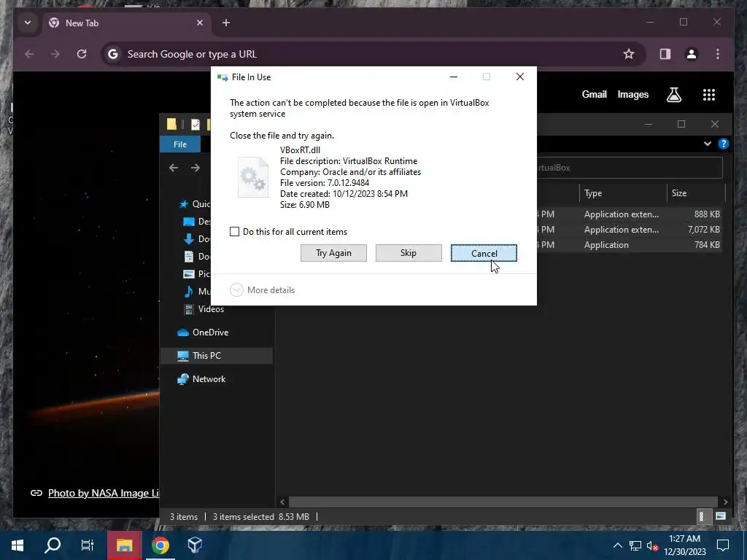Click the Music folder icon in sidebar
747x560 pixels.
pyautogui.click(x=189, y=292)
